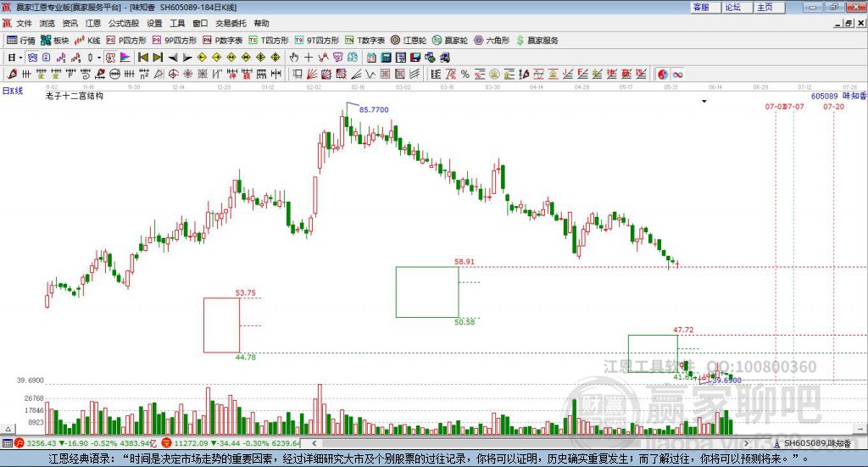
Task: Open the 江恩 menu
Action: pos(93,23)
